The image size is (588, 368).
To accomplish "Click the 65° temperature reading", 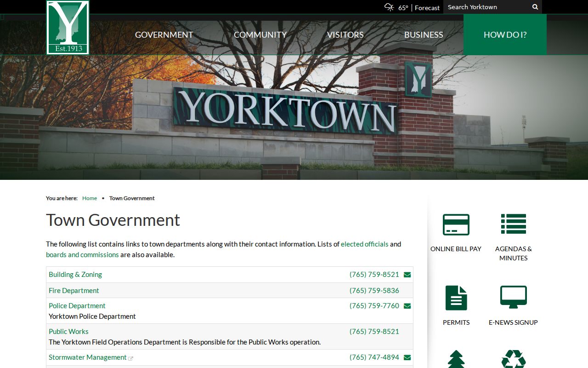I will pos(403,8).
